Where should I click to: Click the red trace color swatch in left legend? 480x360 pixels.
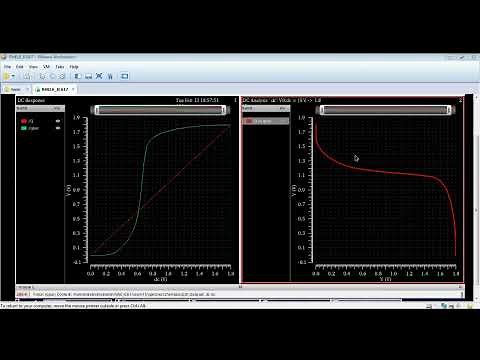pyautogui.click(x=24, y=121)
